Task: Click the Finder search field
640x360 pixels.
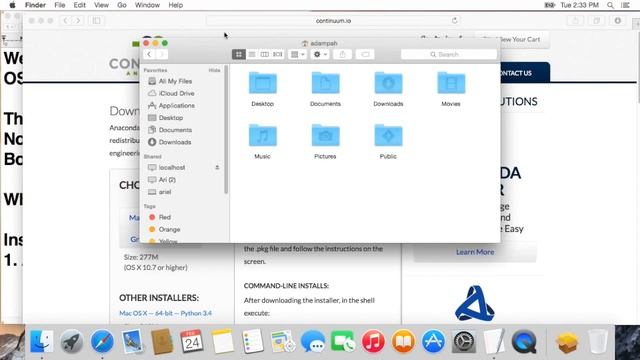Action: (x=449, y=54)
